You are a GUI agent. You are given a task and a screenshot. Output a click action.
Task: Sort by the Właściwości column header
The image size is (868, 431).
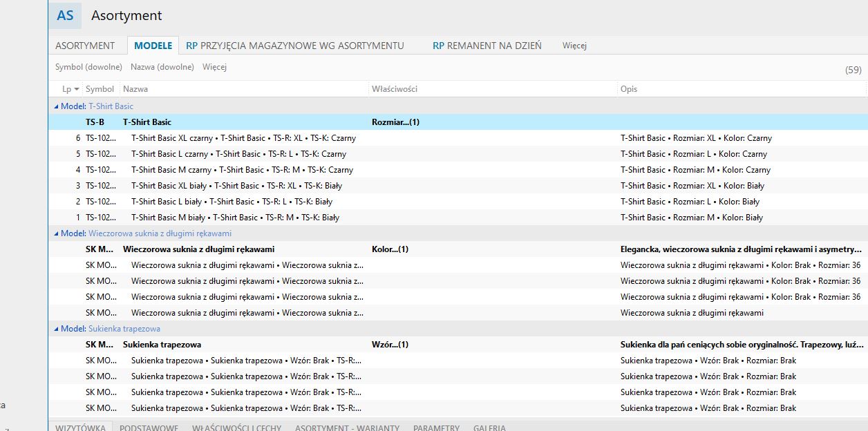[395, 89]
